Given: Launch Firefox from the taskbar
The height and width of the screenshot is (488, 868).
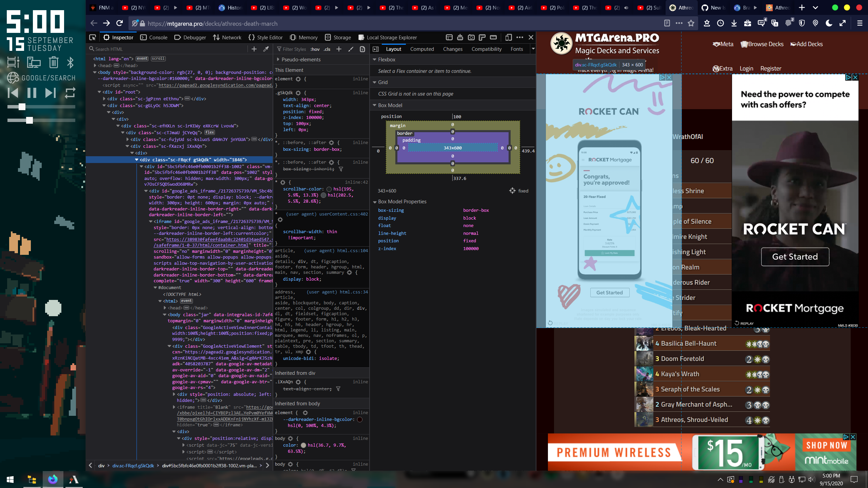Looking at the screenshot, I should (x=53, y=480).
